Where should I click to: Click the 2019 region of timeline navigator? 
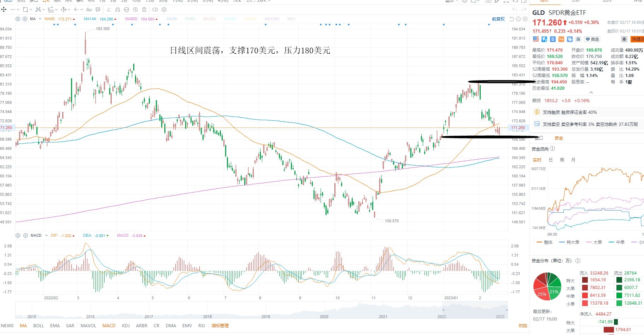click(x=265, y=317)
